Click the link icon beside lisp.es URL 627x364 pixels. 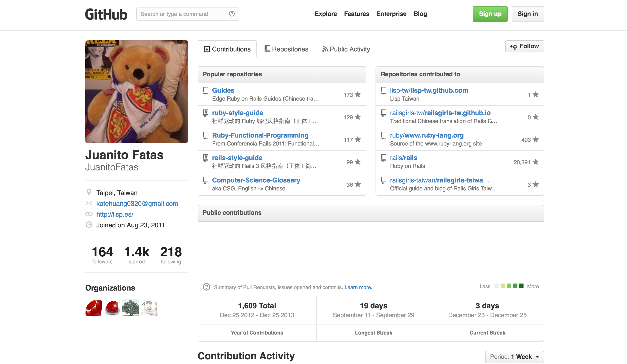tap(89, 214)
